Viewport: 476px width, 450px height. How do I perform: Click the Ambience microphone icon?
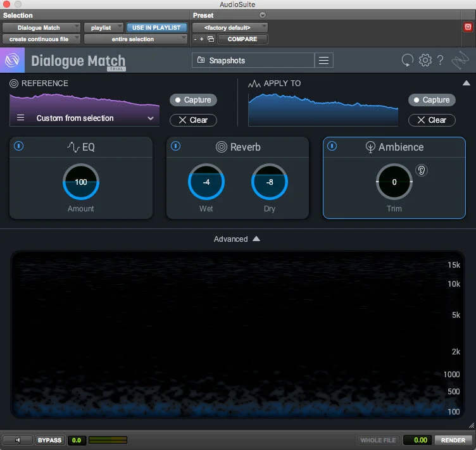tap(370, 147)
